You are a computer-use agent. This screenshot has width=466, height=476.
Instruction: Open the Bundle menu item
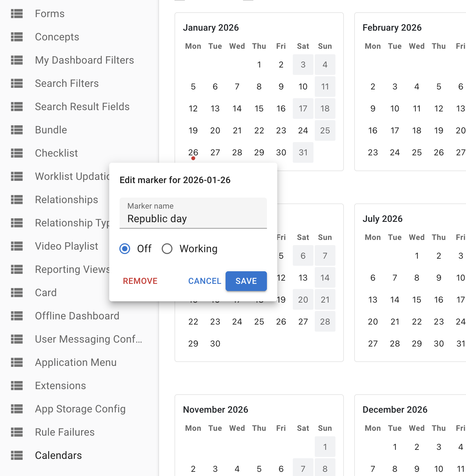point(51,130)
